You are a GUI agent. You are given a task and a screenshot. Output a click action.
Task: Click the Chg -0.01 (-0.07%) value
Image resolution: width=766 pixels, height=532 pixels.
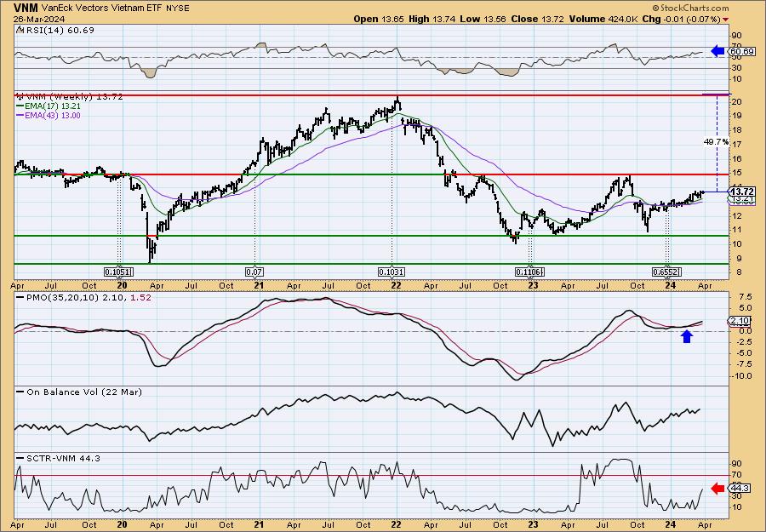681,19
